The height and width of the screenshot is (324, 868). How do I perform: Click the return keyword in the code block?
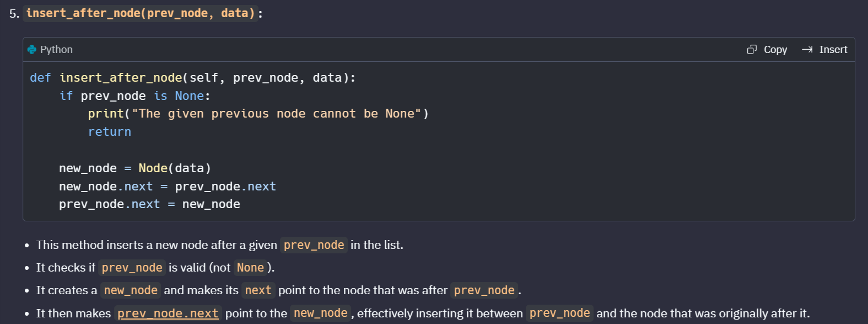110,132
